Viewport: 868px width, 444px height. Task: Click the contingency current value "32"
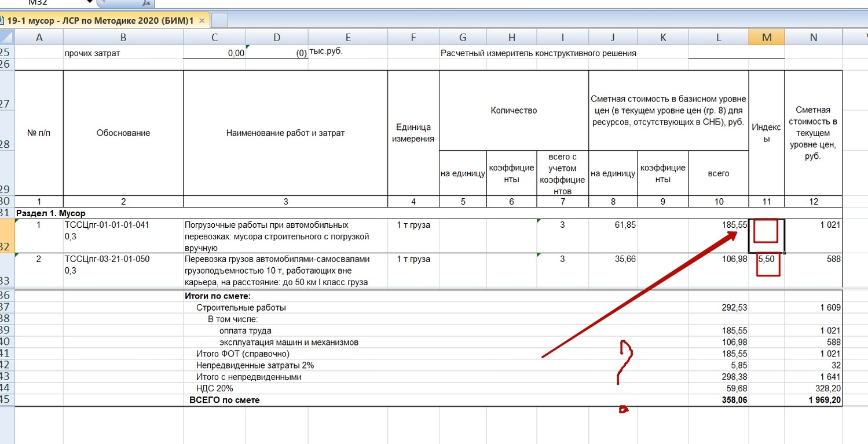click(x=836, y=365)
